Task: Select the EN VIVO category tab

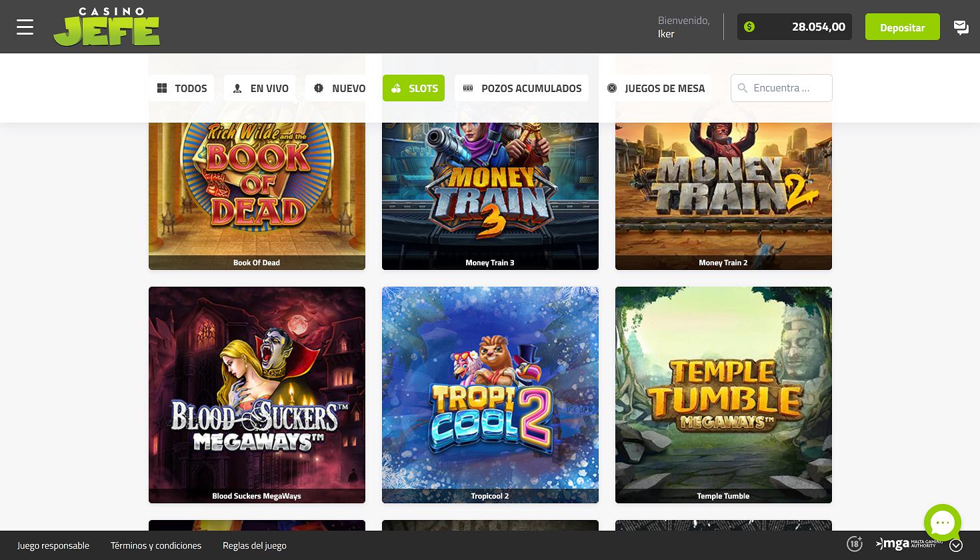Action: point(260,88)
